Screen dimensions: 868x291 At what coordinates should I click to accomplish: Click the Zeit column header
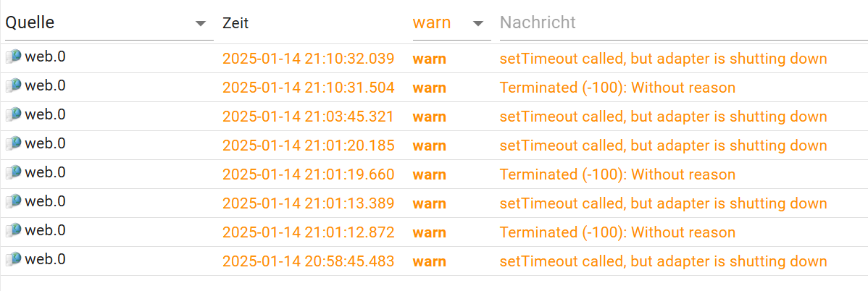235,23
